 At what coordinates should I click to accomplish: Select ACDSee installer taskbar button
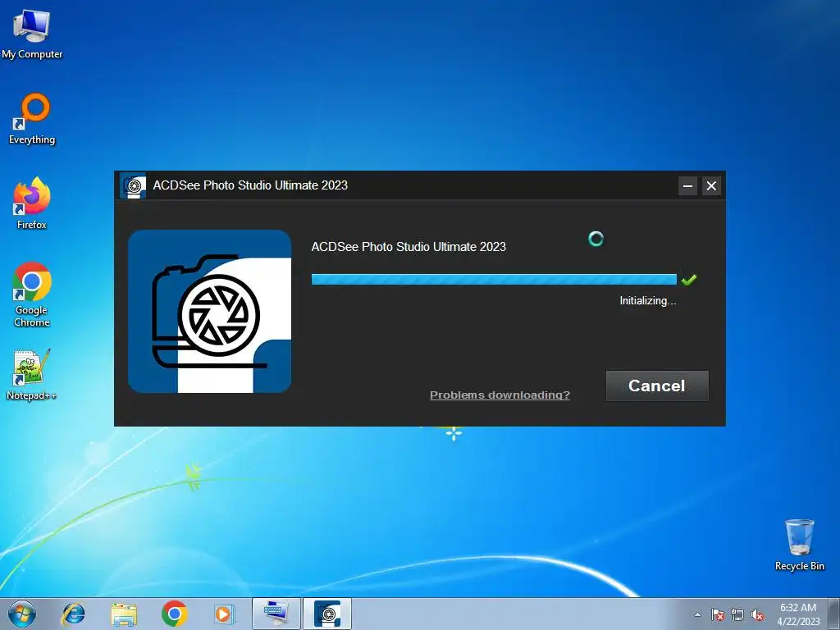(x=327, y=614)
